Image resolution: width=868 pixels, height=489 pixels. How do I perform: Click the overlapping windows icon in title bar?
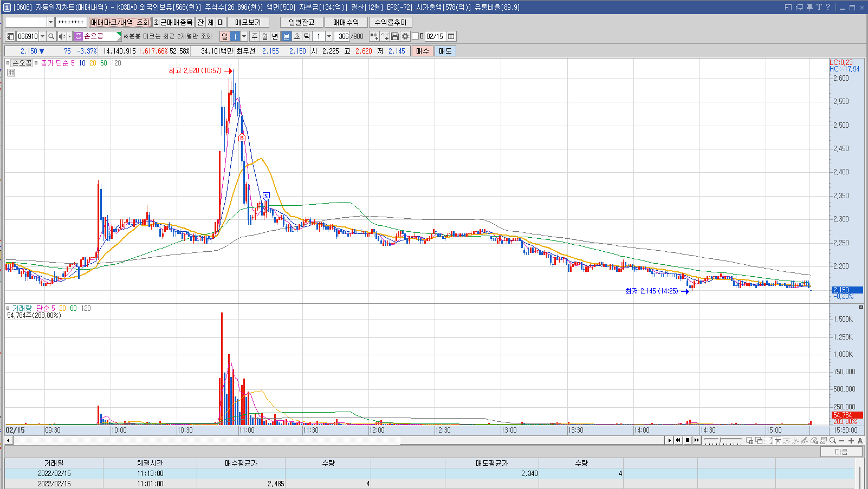(x=799, y=7)
